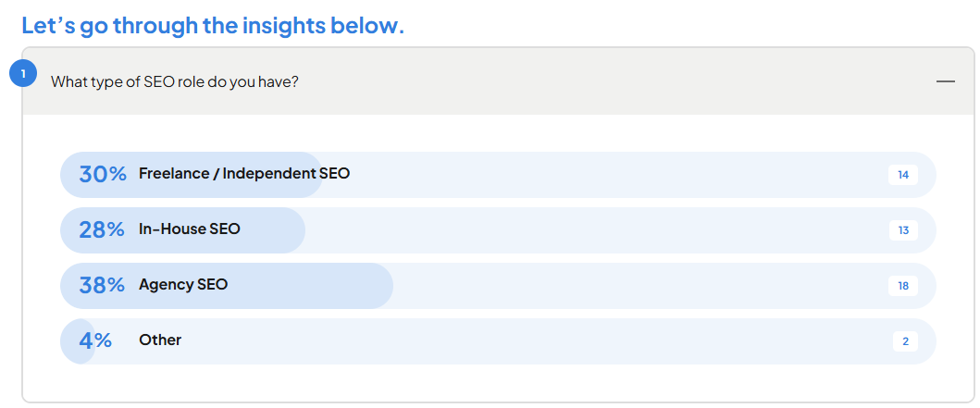Select the Freelance / Independent SEO label
The image size is (980, 408).
[x=244, y=173]
